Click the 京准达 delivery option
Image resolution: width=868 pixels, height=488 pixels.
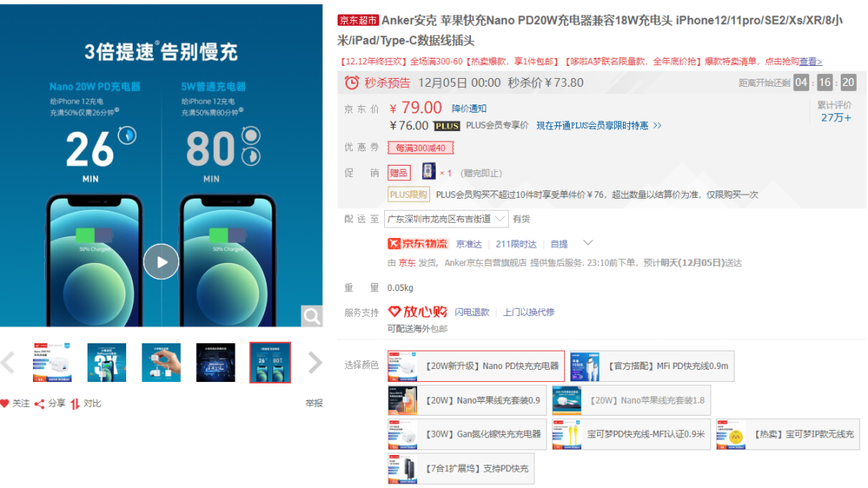pos(469,244)
